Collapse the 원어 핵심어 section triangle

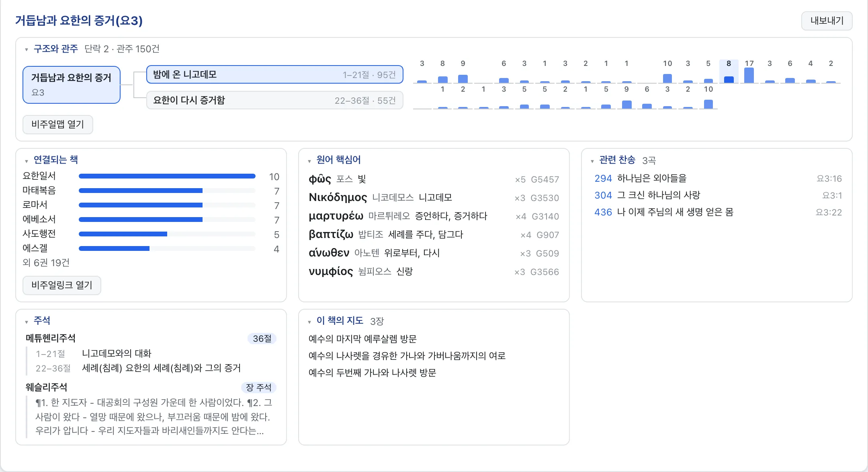tap(309, 161)
